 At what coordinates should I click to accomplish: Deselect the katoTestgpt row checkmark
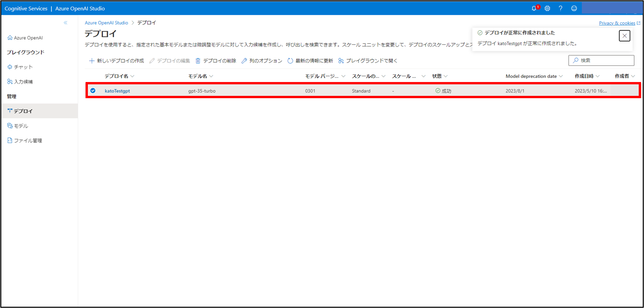point(93,91)
